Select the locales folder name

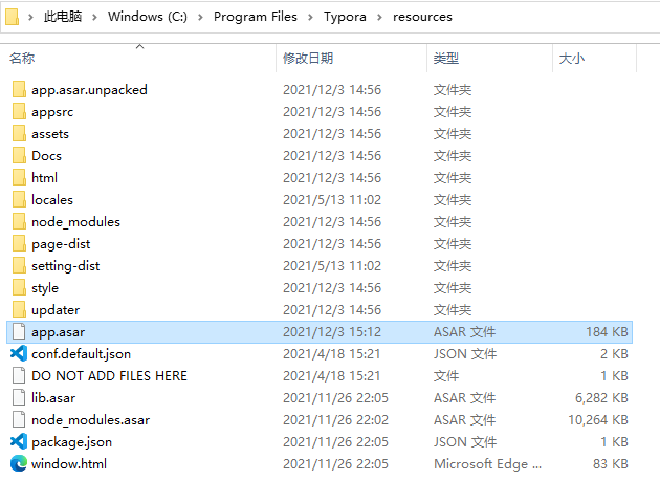point(52,200)
